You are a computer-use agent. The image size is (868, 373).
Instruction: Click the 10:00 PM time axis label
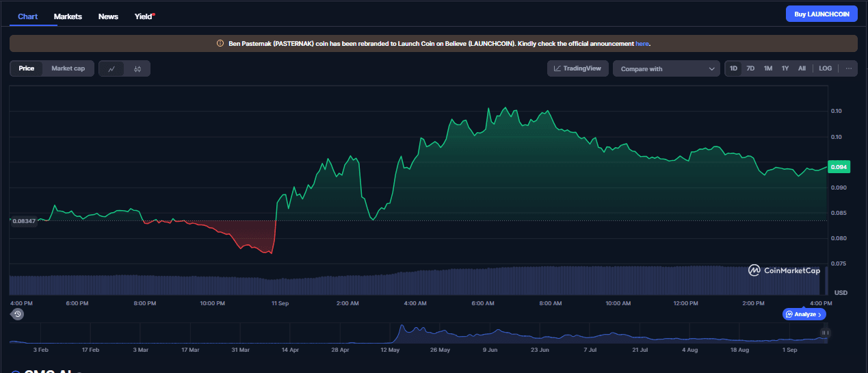point(212,303)
